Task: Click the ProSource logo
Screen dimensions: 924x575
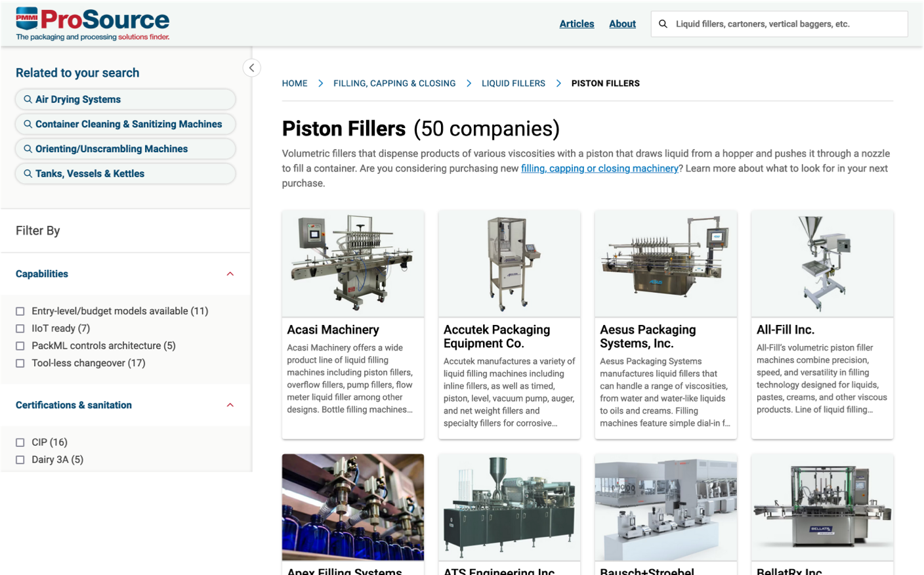Action: [x=93, y=24]
